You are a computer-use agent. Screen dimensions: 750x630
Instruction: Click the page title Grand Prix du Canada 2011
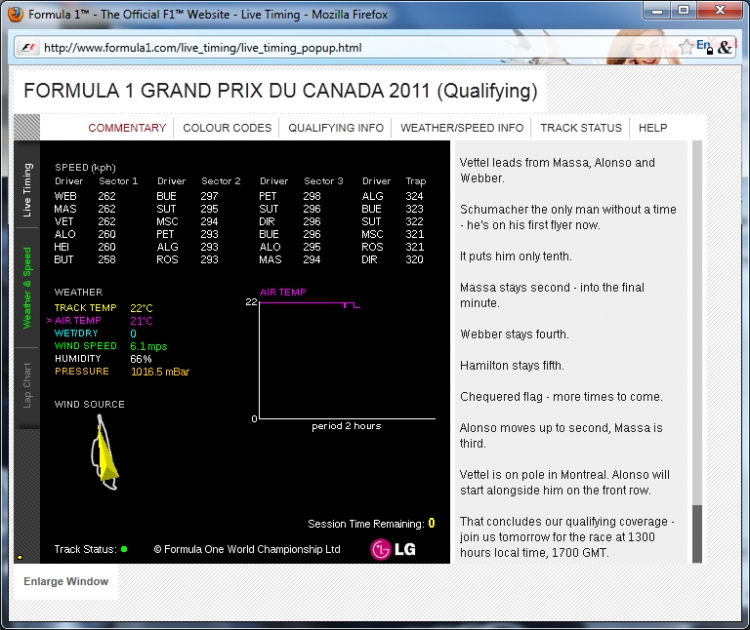pos(280,91)
